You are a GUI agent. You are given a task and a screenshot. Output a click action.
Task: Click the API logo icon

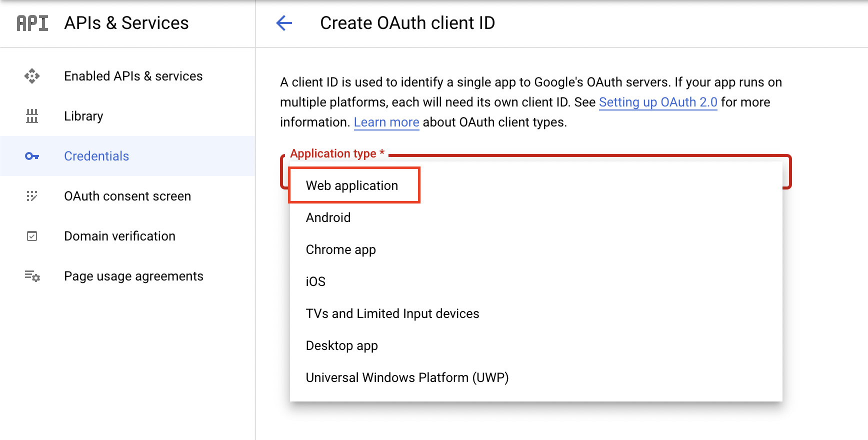click(x=32, y=23)
